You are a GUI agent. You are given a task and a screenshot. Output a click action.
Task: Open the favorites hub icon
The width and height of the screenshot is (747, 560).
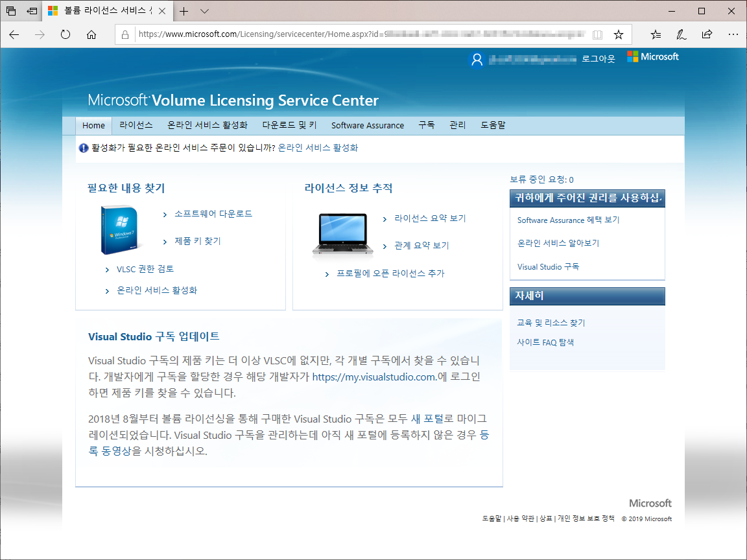tap(656, 34)
